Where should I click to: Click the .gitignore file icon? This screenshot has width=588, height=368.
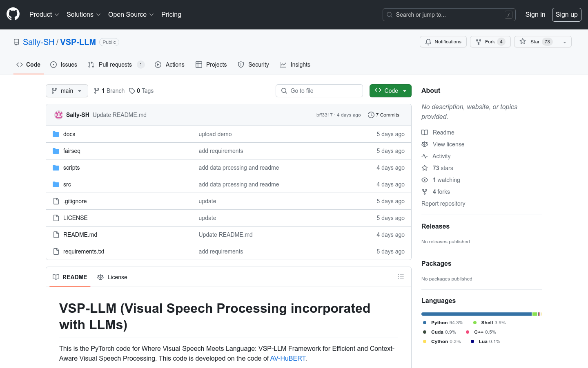pos(56,201)
